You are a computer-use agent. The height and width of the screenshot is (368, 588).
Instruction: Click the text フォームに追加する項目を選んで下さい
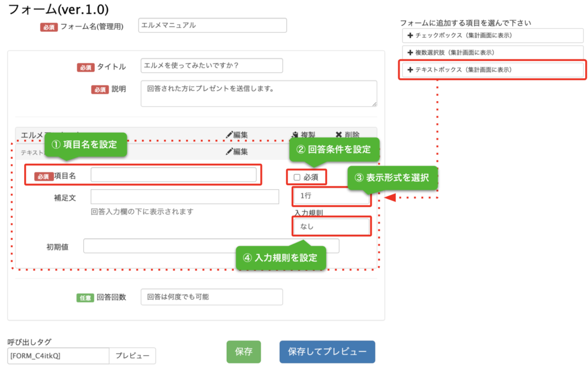coord(465,23)
